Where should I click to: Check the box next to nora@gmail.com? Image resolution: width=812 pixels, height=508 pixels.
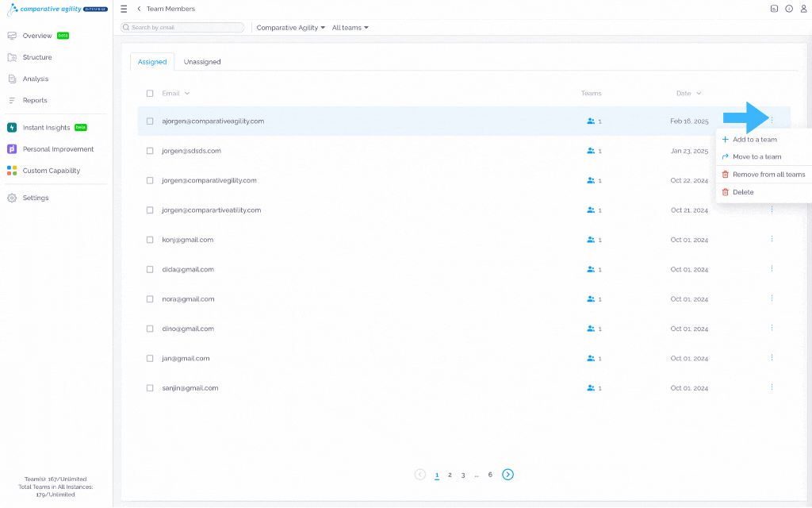click(150, 299)
